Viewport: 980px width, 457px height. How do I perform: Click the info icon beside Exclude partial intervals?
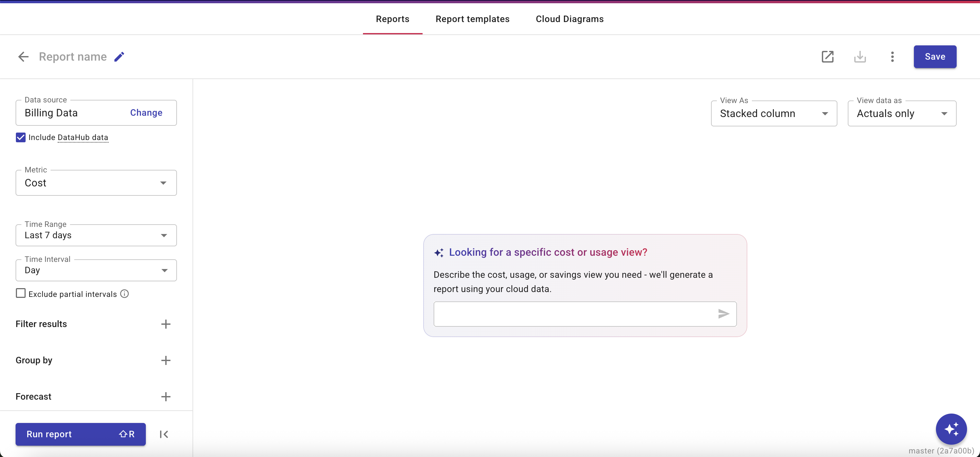[124, 294]
